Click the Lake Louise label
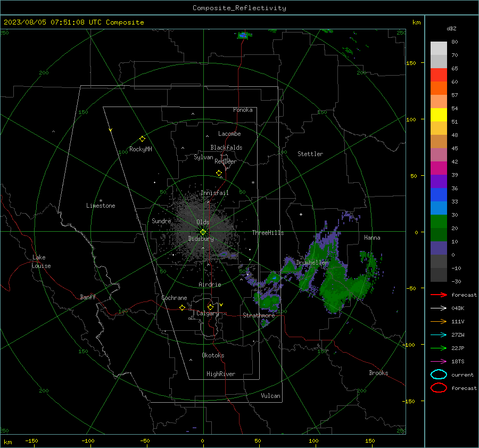Image resolution: width=479 pixels, height=448 pixels. [x=41, y=262]
